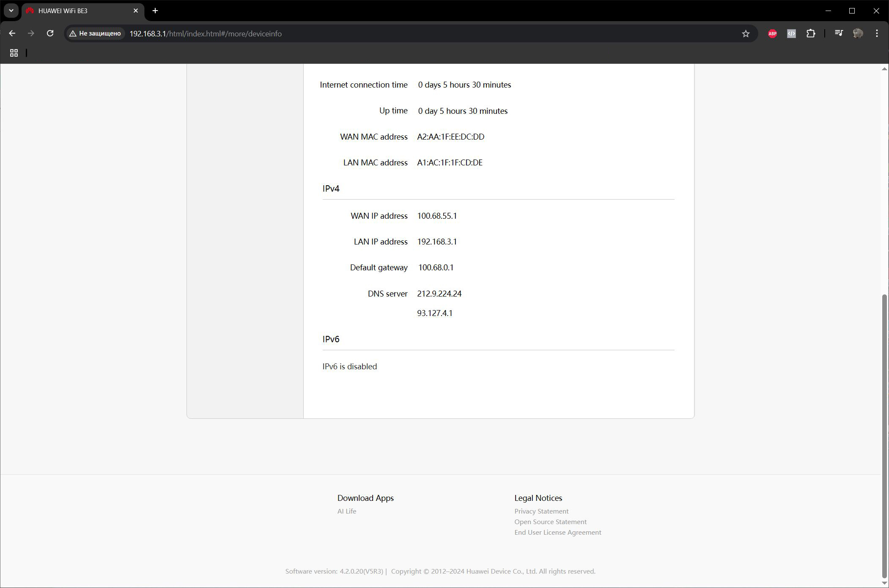Open the apps grid in bookmarks bar
Screen dimensions: 889x588
[x=14, y=53]
